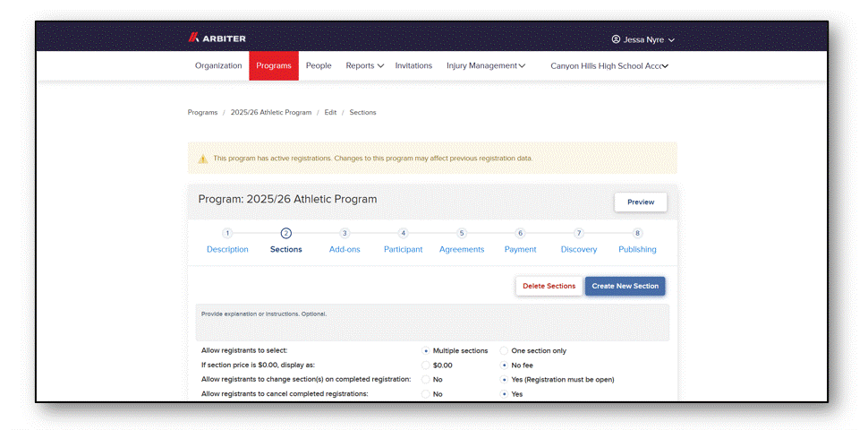Viewport: 868px width, 430px height.
Task: Open the Organization menu item
Action: (218, 65)
